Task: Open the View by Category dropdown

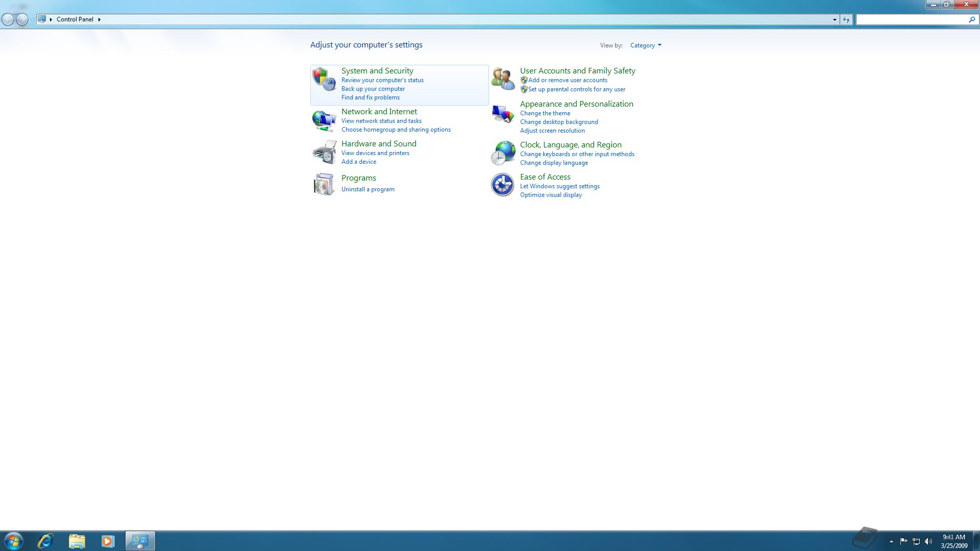Action: click(646, 45)
